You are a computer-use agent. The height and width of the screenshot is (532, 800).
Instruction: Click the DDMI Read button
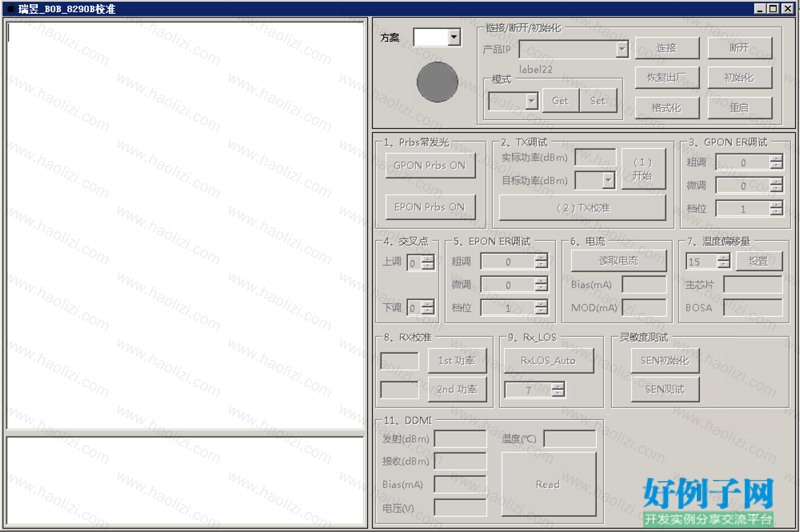pyautogui.click(x=549, y=484)
